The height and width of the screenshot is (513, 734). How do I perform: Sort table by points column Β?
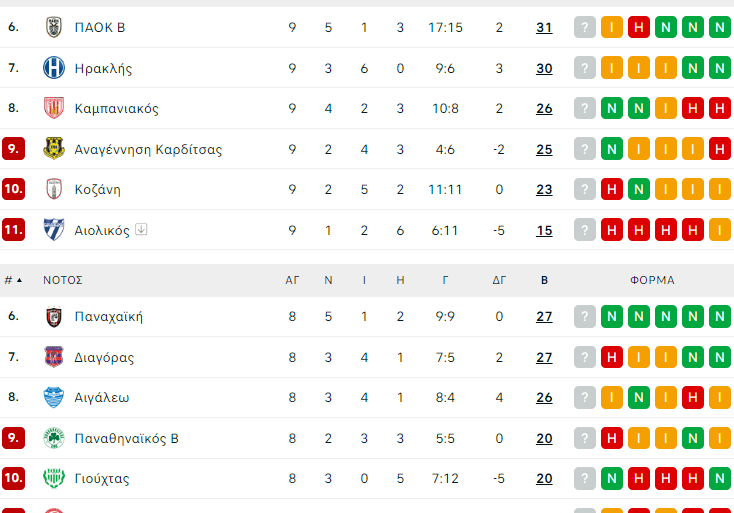point(544,280)
